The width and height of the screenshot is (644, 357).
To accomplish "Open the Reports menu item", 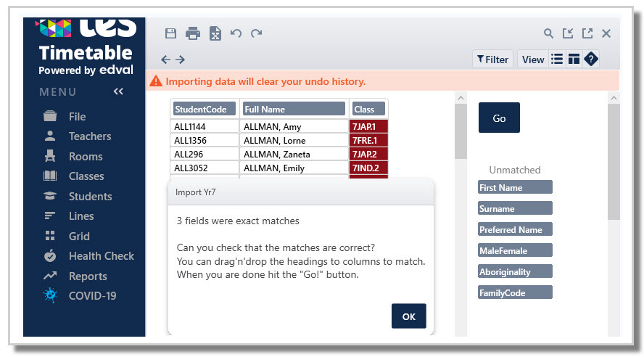I will pyautogui.click(x=88, y=276).
